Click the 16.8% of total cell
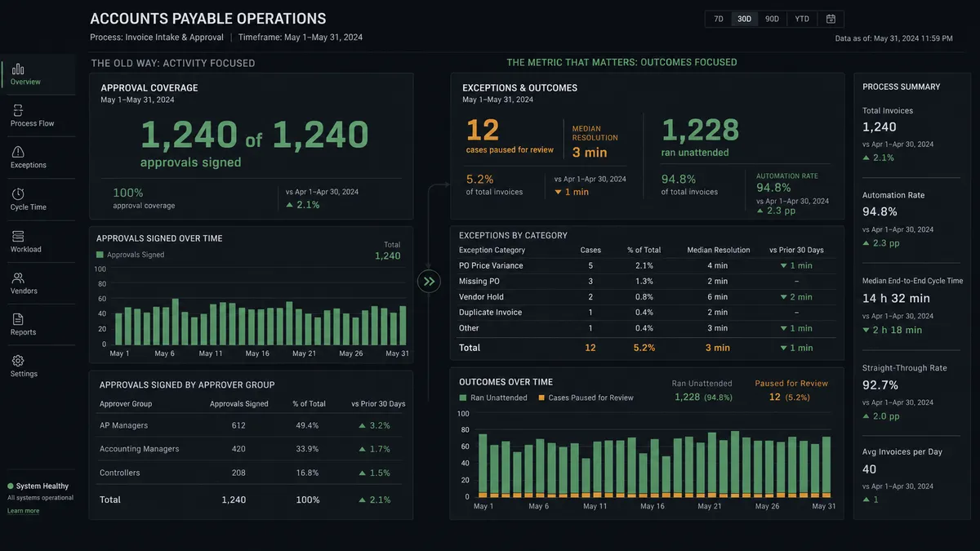 coord(307,473)
